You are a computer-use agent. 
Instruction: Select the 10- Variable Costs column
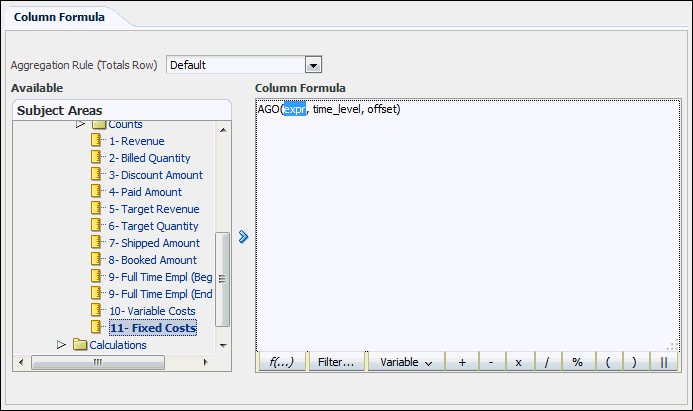152,311
